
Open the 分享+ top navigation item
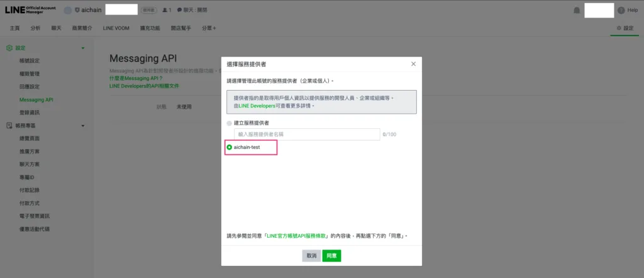coord(209,28)
